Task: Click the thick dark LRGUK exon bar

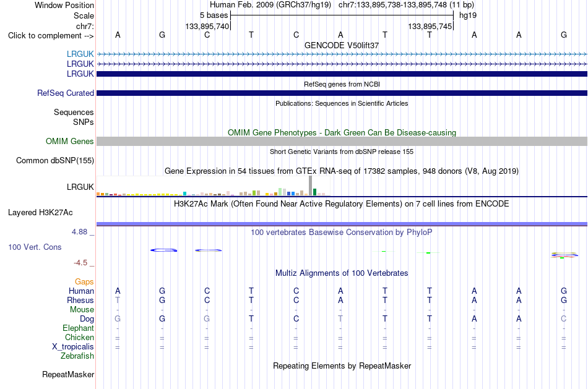Action: (x=342, y=74)
